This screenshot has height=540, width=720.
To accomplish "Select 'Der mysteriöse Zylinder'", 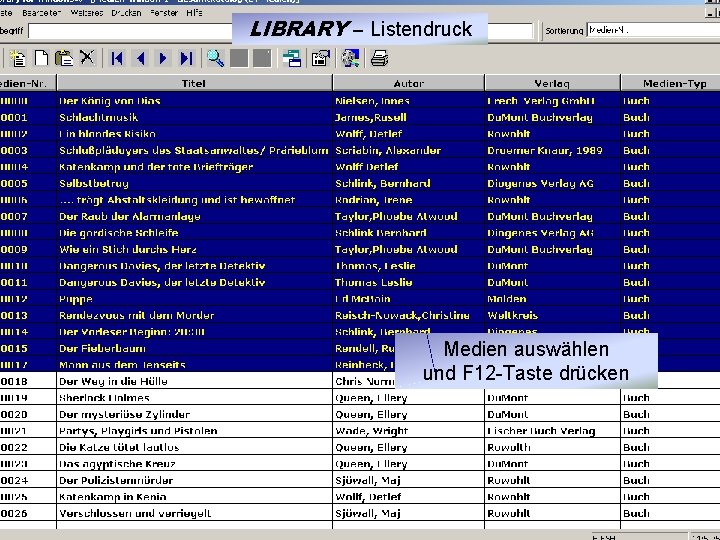I will coord(124,415).
